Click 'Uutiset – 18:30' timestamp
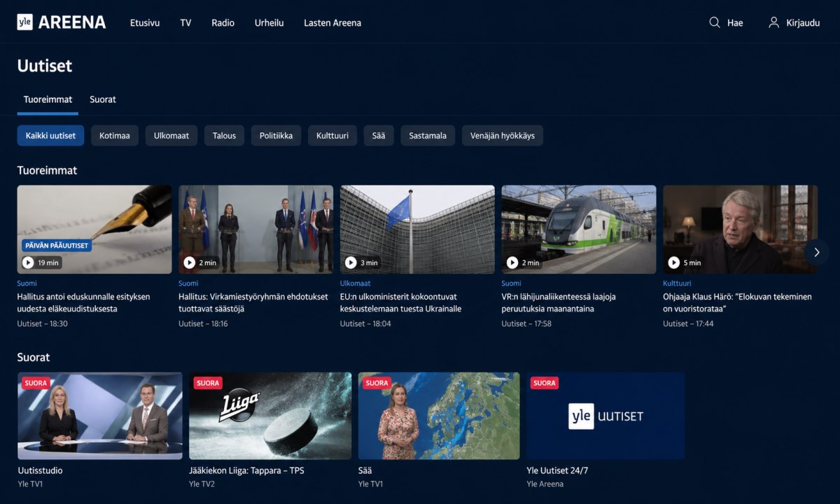 [43, 323]
